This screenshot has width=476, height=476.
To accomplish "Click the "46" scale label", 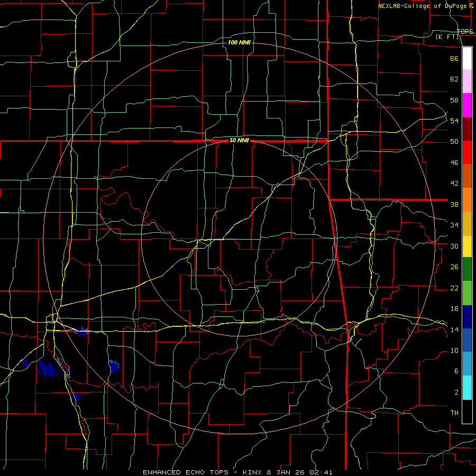I will pos(454,163).
